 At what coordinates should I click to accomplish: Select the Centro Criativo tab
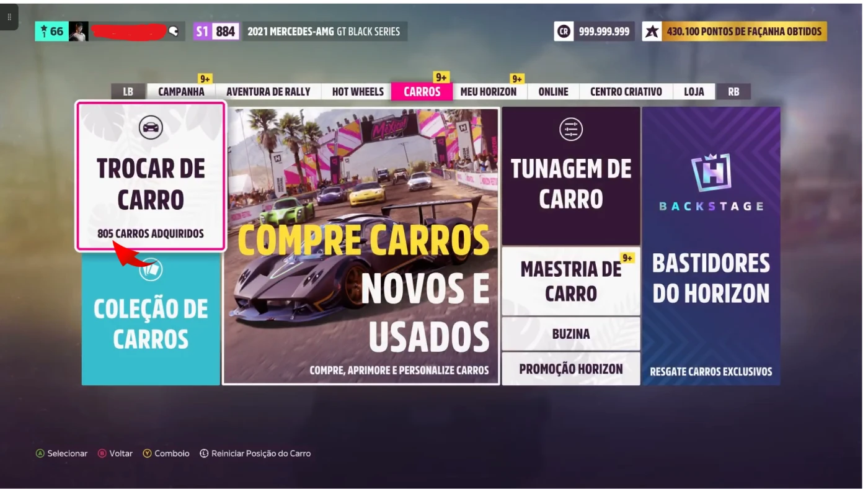point(626,92)
